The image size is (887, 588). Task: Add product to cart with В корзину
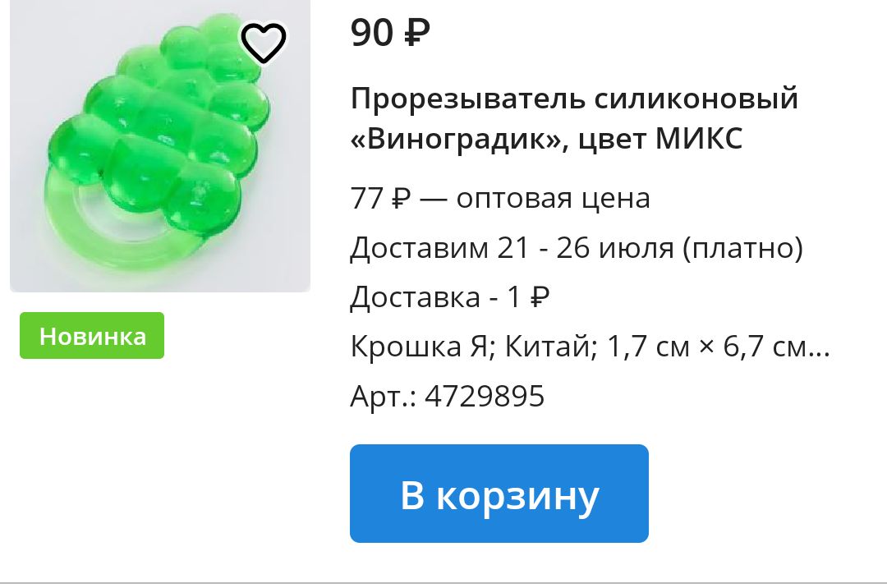pos(499,494)
